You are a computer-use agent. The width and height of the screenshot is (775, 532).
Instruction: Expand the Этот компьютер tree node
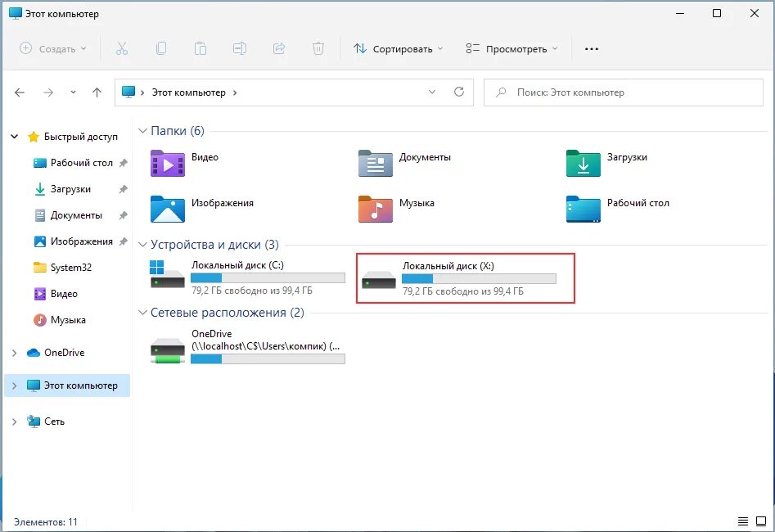pyautogui.click(x=15, y=385)
